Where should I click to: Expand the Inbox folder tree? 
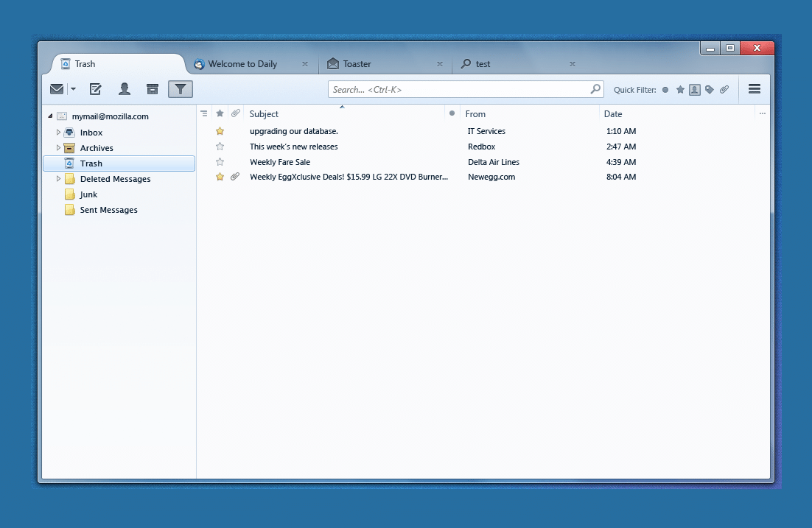click(59, 133)
